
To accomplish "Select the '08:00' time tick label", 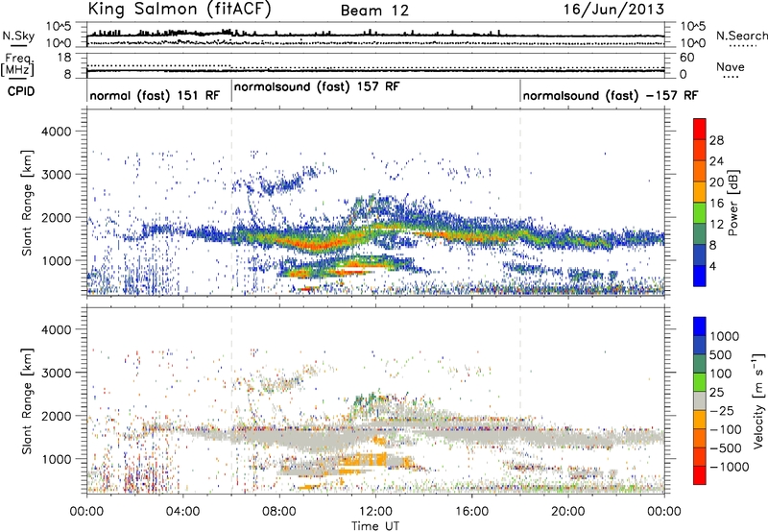I will coord(279,512).
